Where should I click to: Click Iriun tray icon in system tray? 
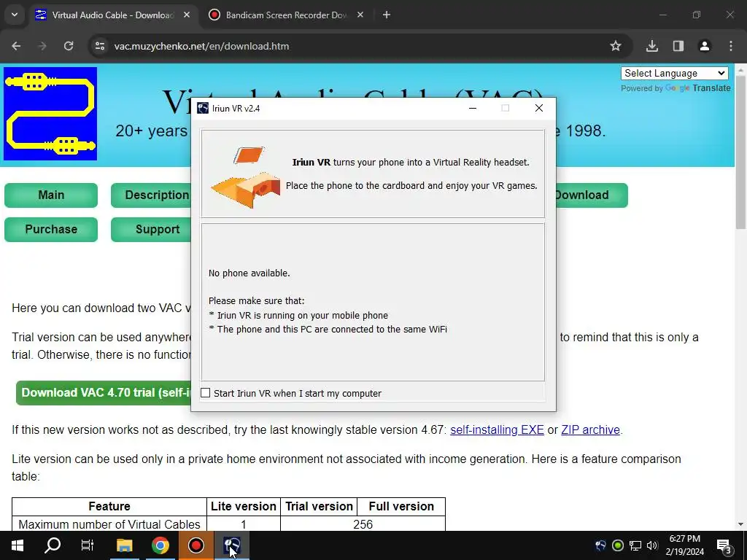tap(601, 545)
